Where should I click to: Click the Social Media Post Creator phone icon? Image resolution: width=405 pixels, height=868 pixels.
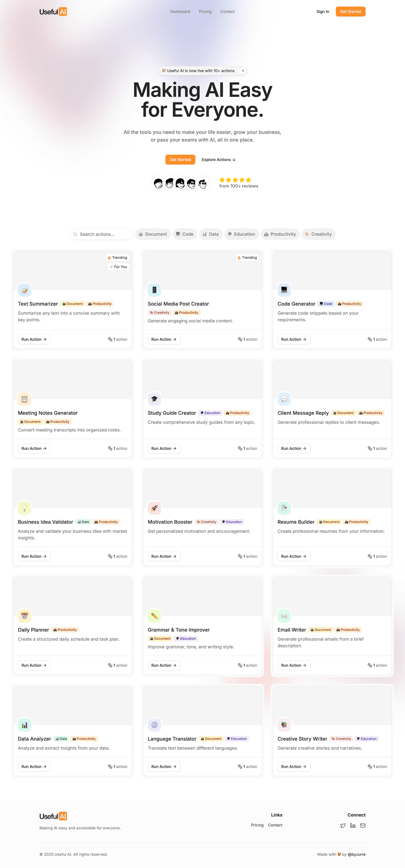coord(154,290)
